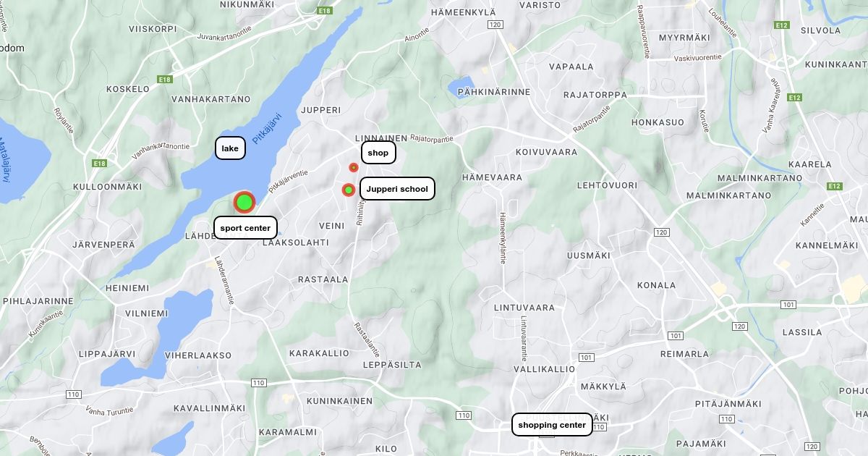This screenshot has height=456, width=868.
Task: Click the large green sport center marker
Action: tap(244, 202)
